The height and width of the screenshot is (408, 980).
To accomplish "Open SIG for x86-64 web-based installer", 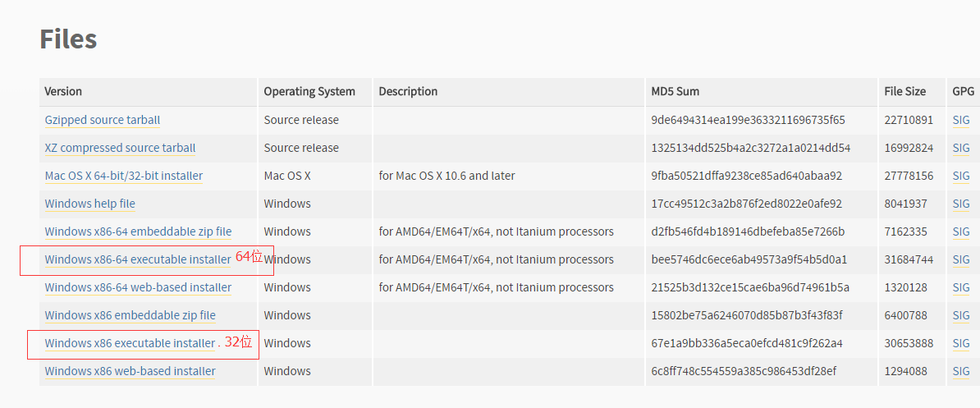I will [x=961, y=287].
